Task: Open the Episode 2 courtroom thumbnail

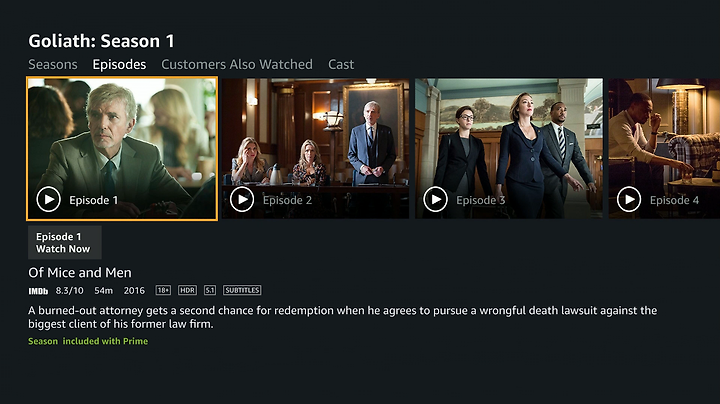Action: click(x=315, y=148)
